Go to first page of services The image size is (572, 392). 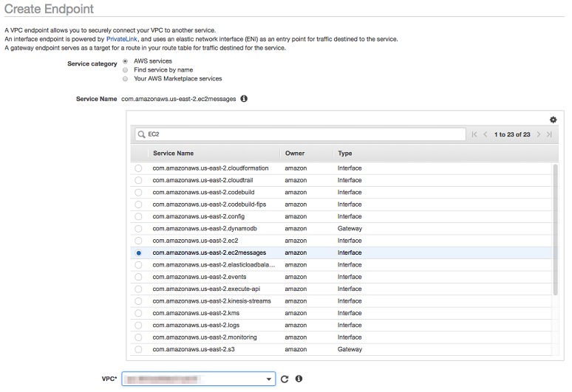pyautogui.click(x=474, y=134)
